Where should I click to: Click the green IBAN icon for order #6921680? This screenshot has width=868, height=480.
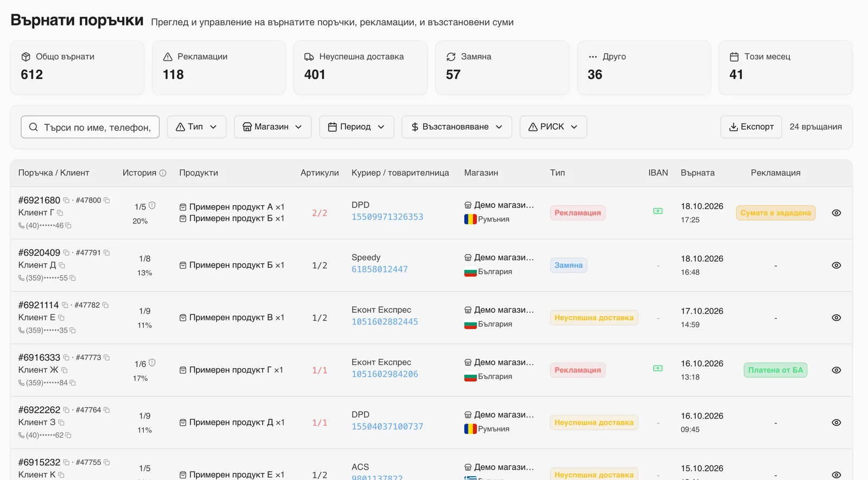click(658, 211)
